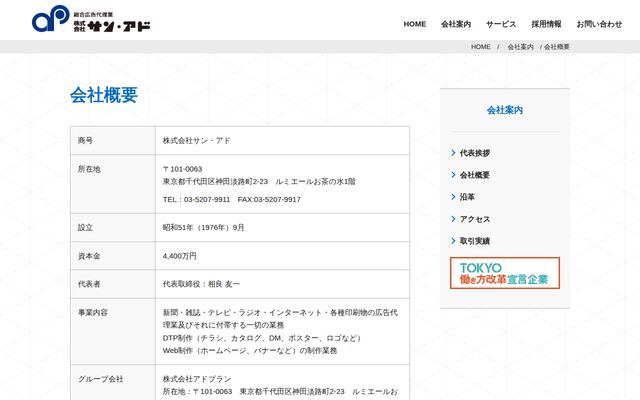Click HOME in the breadcrumb

(x=481, y=47)
